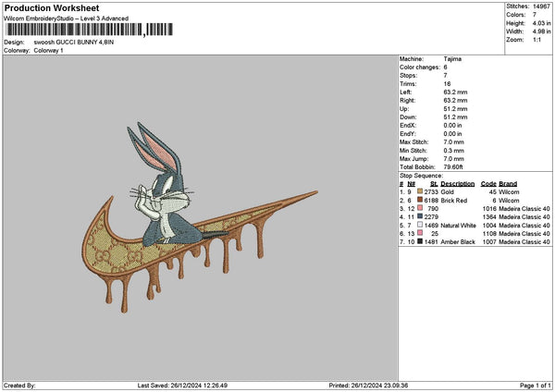Click the Code column header
Screen dimensions: 555x392
coord(488,184)
